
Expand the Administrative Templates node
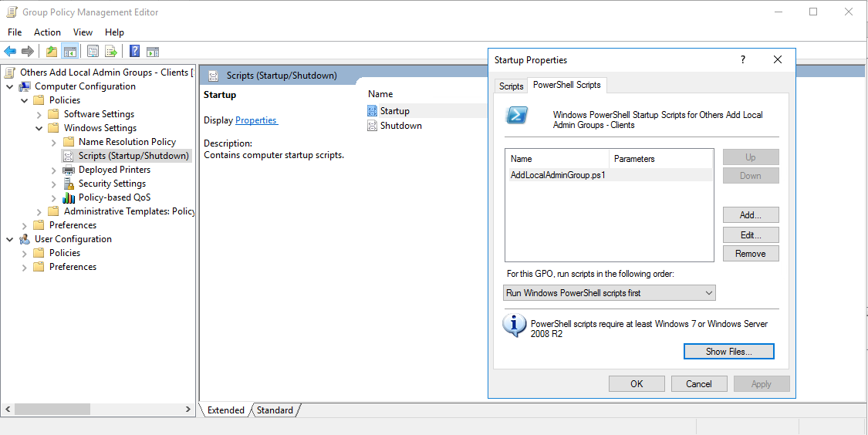[x=39, y=211]
